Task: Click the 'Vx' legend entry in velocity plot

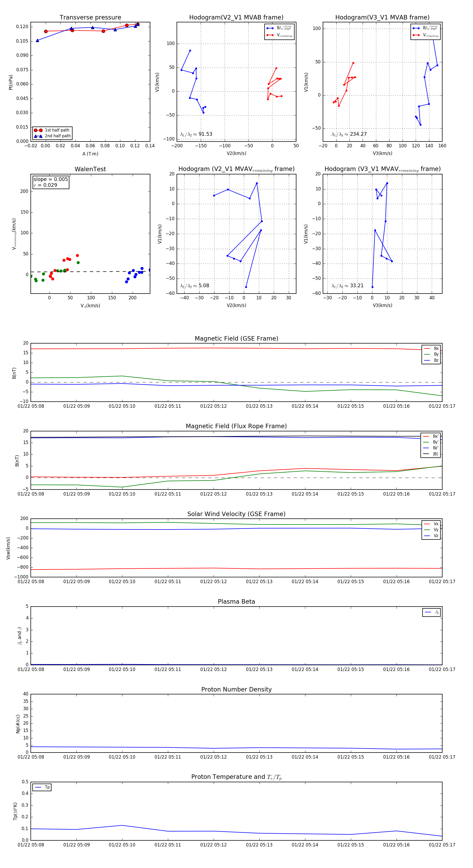Action: click(x=431, y=524)
